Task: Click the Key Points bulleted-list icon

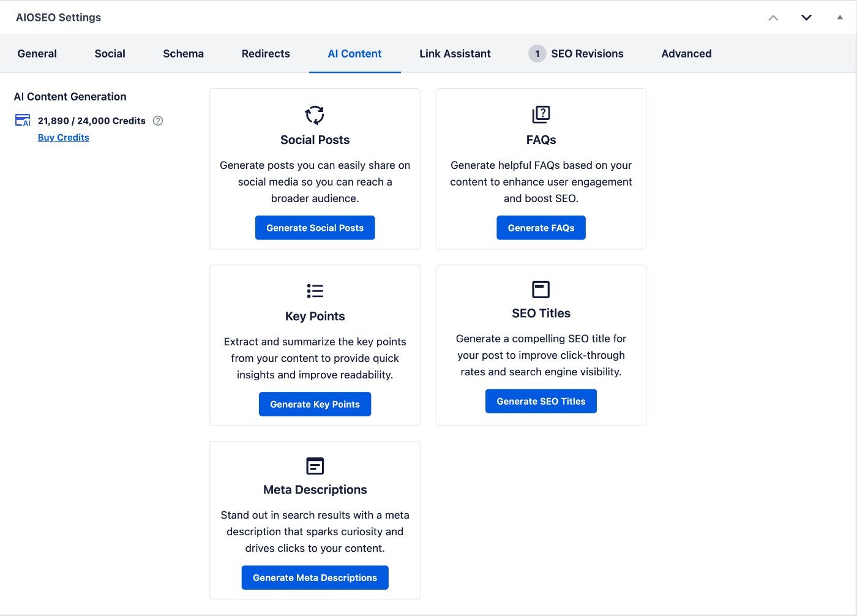Action: (x=315, y=291)
